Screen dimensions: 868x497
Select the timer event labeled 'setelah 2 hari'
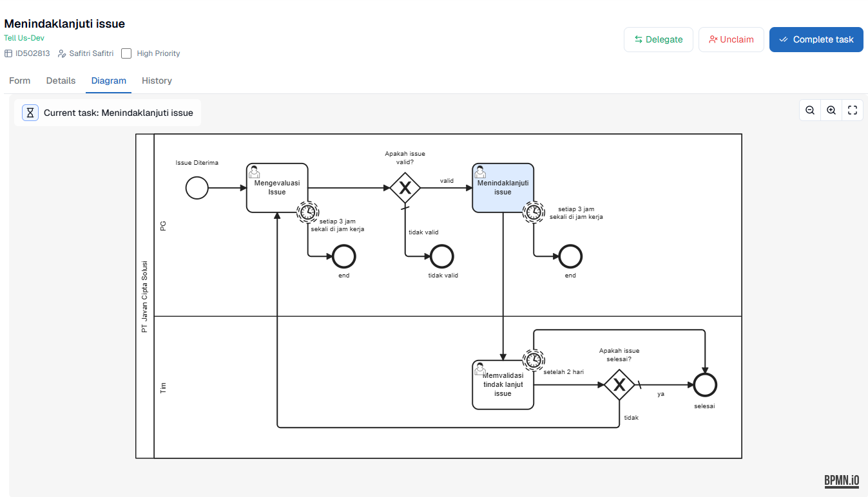click(x=534, y=359)
